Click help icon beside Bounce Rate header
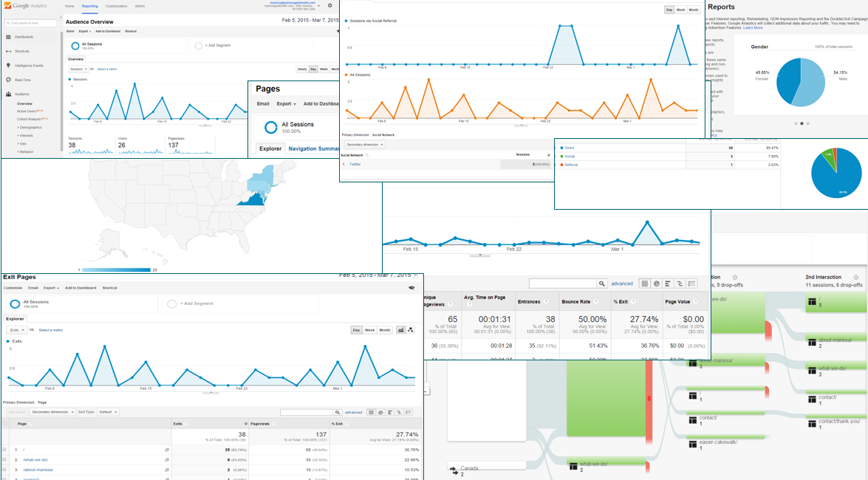 596,302
